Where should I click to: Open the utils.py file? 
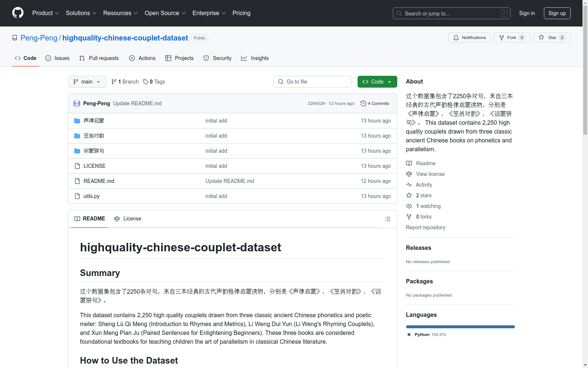click(92, 196)
